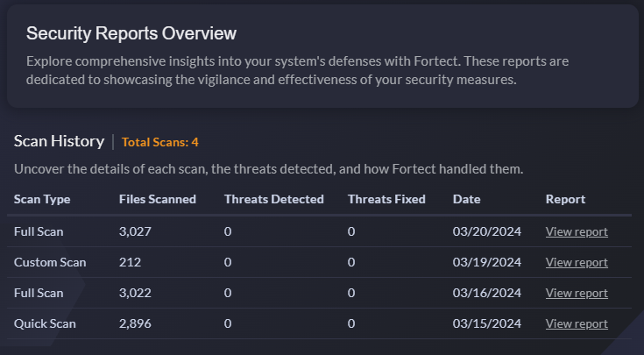Click the Custom Scan row label
Image resolution: width=644 pixels, height=355 pixels.
click(50, 263)
